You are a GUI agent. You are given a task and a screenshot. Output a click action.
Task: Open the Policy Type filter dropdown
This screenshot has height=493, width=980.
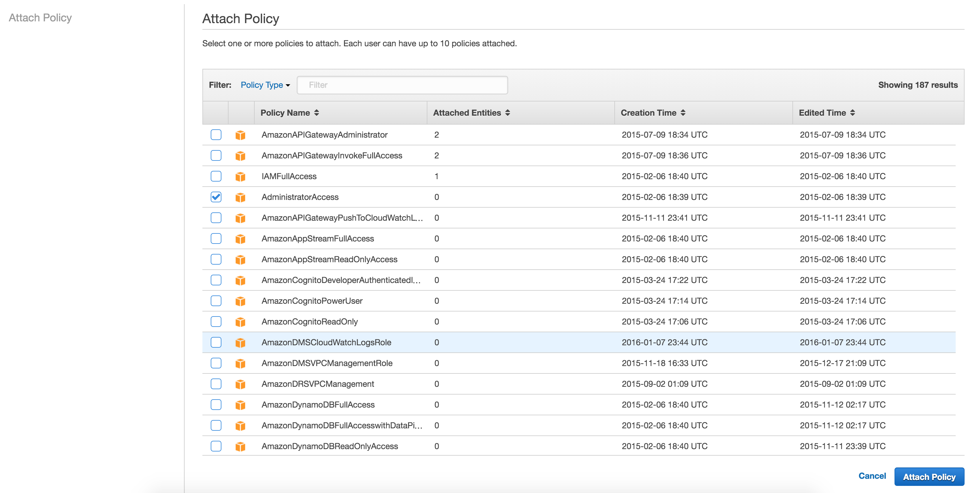click(265, 85)
